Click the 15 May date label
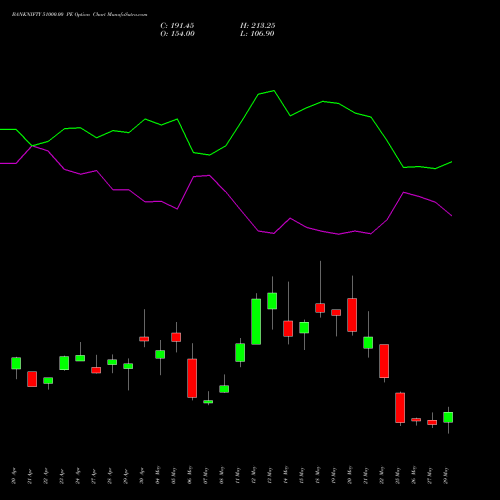The image size is (500, 500). [x=302, y=475]
